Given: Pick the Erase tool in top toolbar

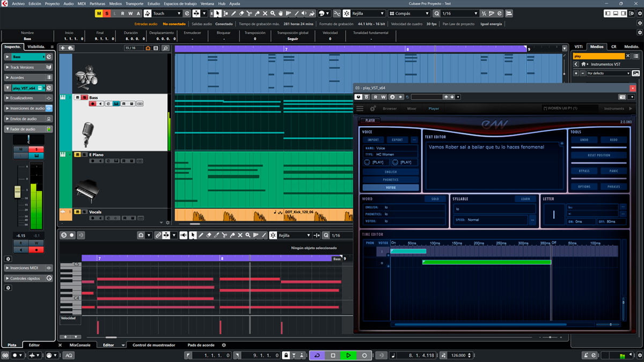Looking at the screenshot, I should coord(241,13).
